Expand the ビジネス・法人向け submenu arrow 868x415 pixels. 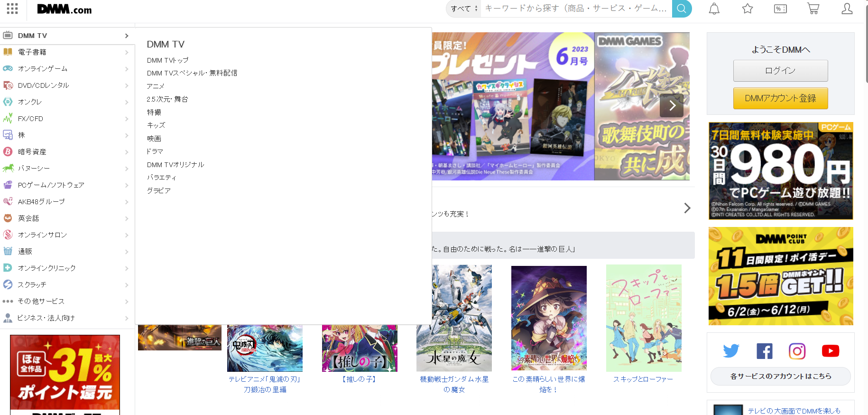(x=127, y=318)
